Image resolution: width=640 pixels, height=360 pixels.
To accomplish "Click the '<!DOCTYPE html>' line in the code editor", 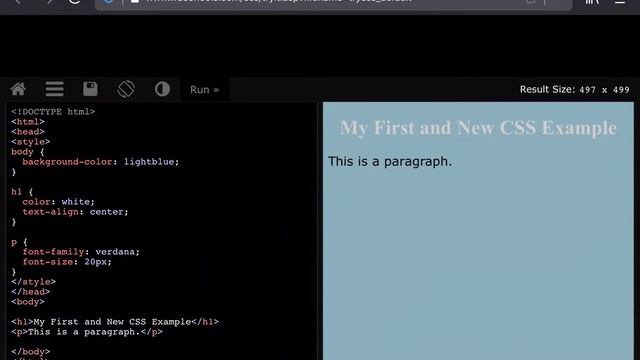I will click(53, 112).
